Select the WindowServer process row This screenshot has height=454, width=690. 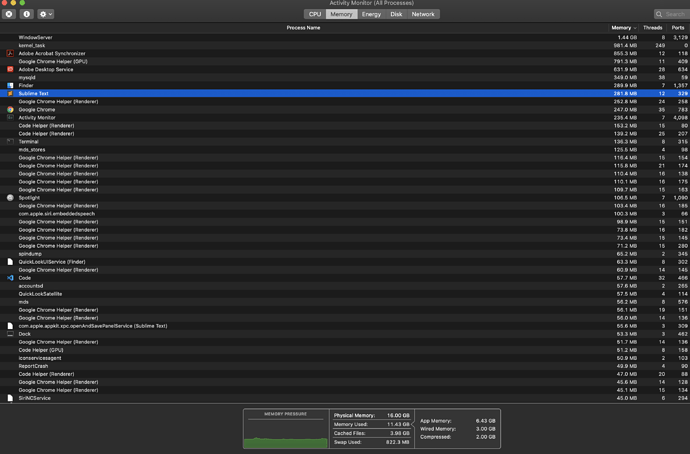click(345, 37)
